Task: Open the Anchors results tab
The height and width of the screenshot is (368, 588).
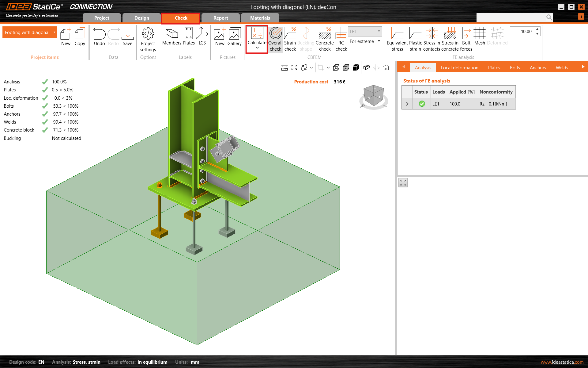Action: (x=538, y=67)
